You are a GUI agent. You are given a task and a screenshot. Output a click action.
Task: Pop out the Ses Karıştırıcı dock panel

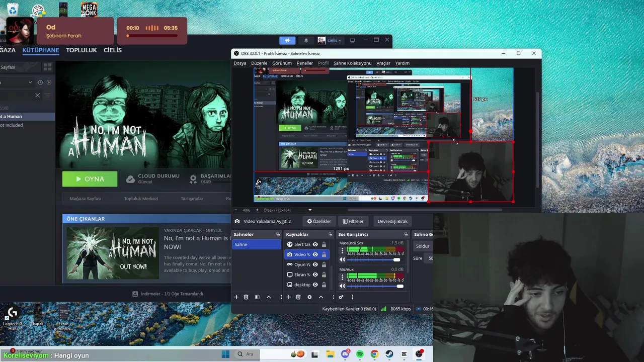tap(406, 234)
